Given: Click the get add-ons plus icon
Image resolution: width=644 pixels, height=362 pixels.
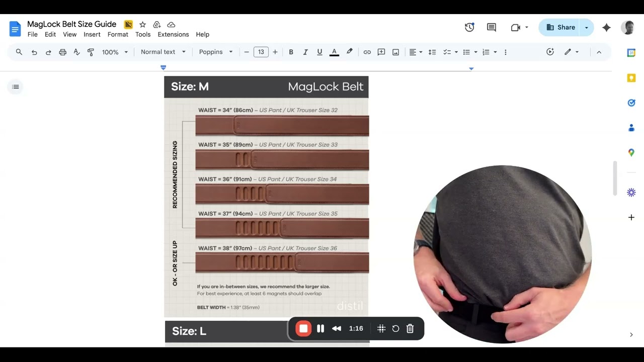Looking at the screenshot, I should (631, 217).
